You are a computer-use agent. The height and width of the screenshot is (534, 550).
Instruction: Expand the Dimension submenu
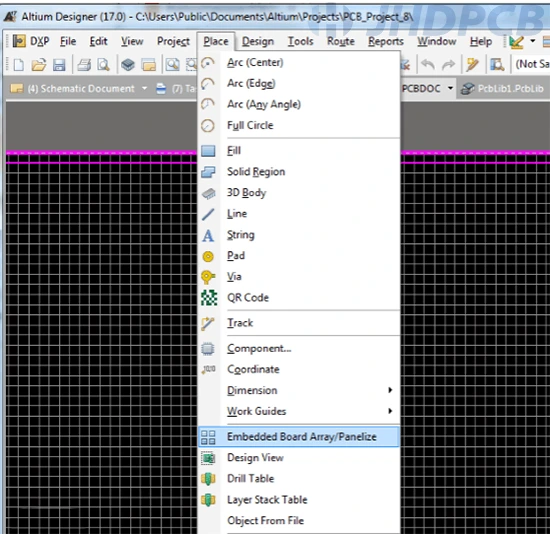point(299,390)
